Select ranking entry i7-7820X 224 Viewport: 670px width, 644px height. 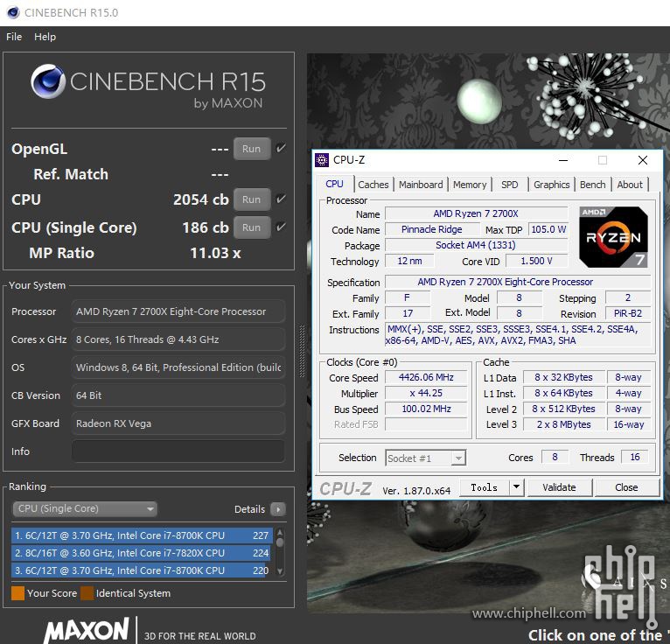(x=142, y=553)
